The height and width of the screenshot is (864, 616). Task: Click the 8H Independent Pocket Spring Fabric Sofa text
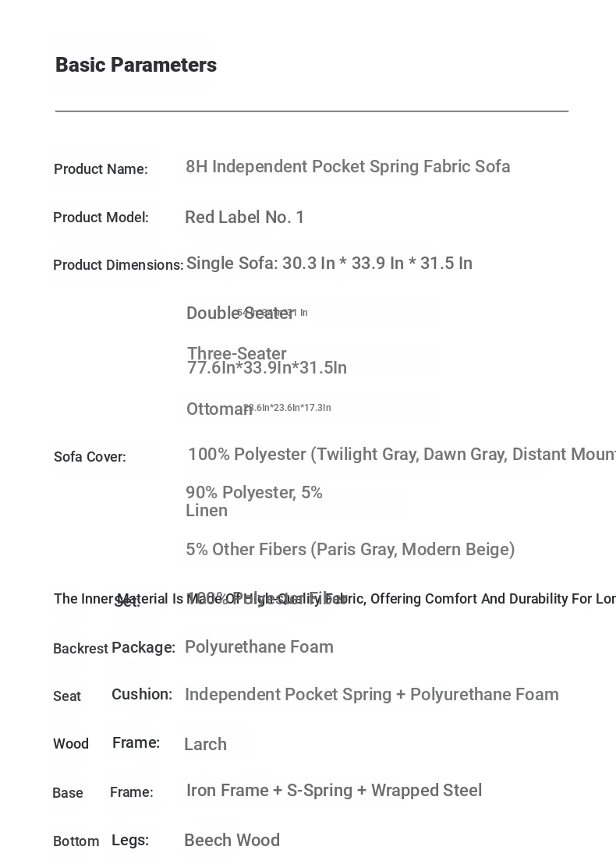click(348, 166)
